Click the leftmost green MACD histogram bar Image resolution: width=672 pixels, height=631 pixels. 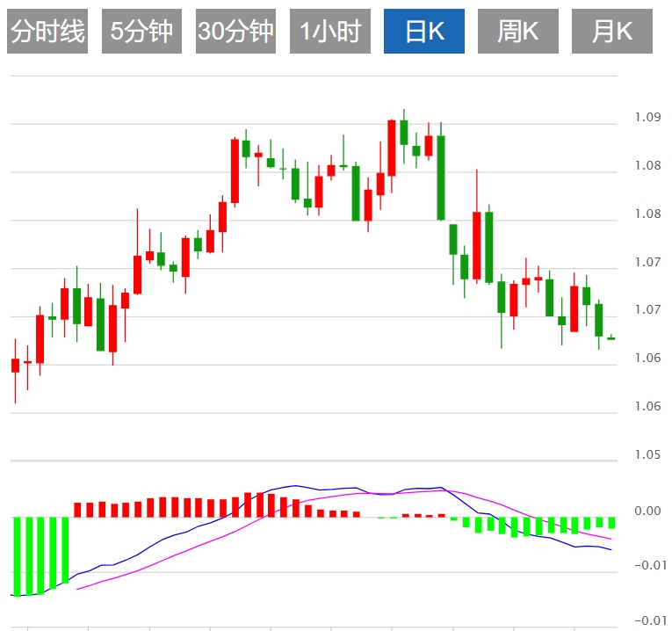click(18, 556)
